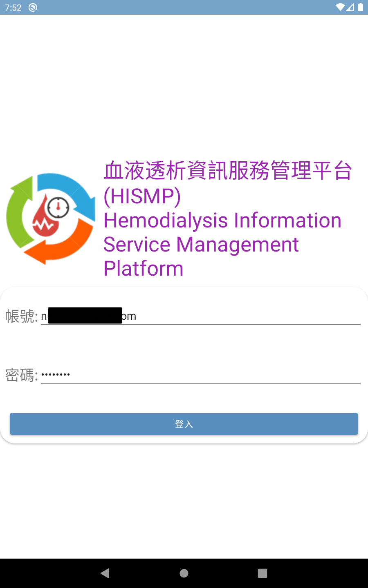This screenshot has height=588, width=368.
Task: Tap the Wi-Fi status icon
Action: 340,7
